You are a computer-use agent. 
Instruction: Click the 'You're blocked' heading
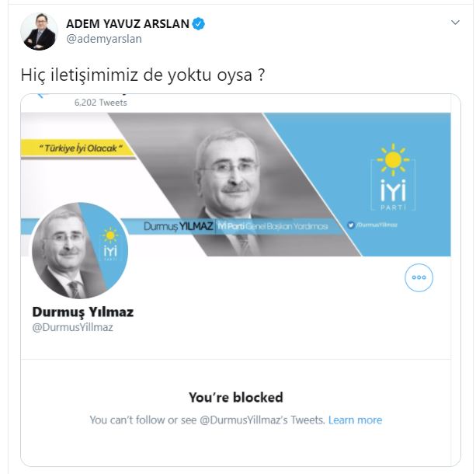coord(235,397)
